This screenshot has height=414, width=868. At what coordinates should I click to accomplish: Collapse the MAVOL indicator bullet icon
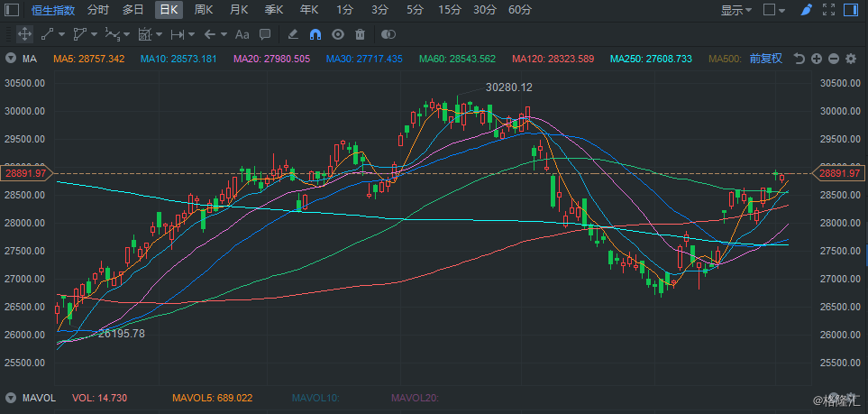[10, 398]
